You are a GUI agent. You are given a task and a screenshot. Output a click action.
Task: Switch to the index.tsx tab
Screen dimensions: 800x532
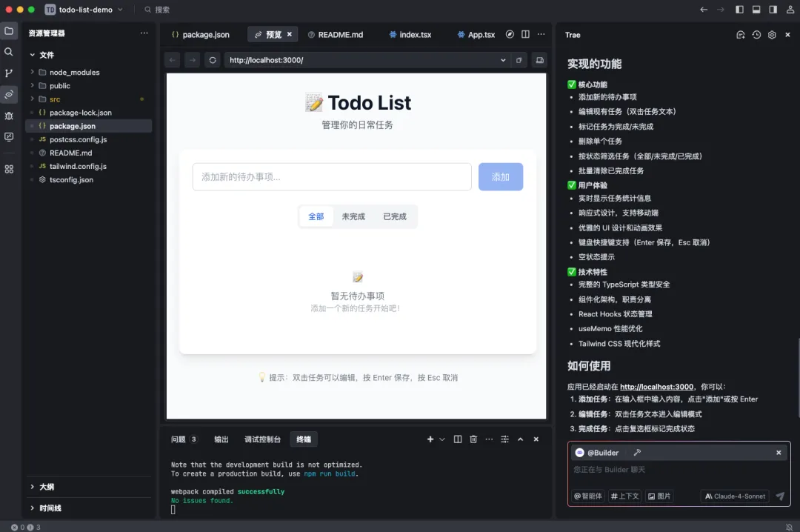tap(410, 35)
